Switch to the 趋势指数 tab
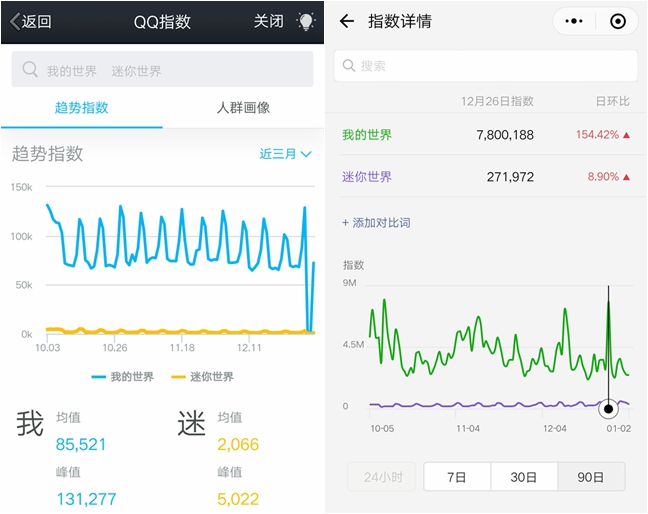 [x=81, y=108]
